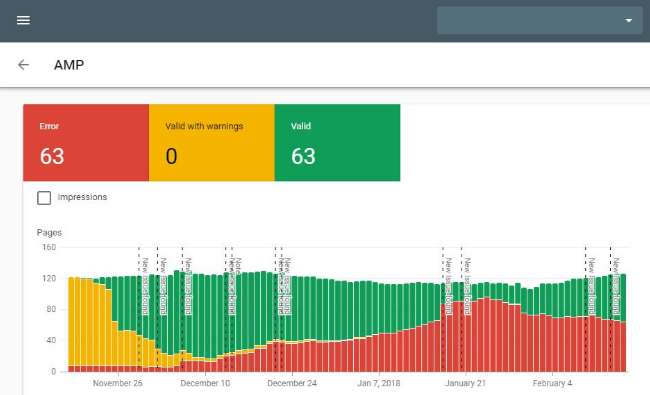Select the red Error status card
The width and height of the screenshot is (650, 395).
pos(86,143)
